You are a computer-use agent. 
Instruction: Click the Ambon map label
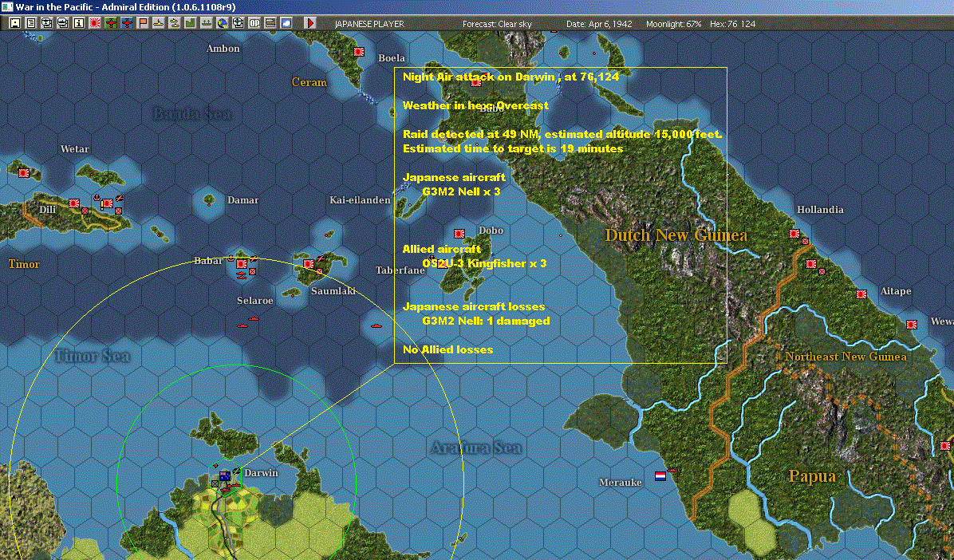[x=223, y=49]
